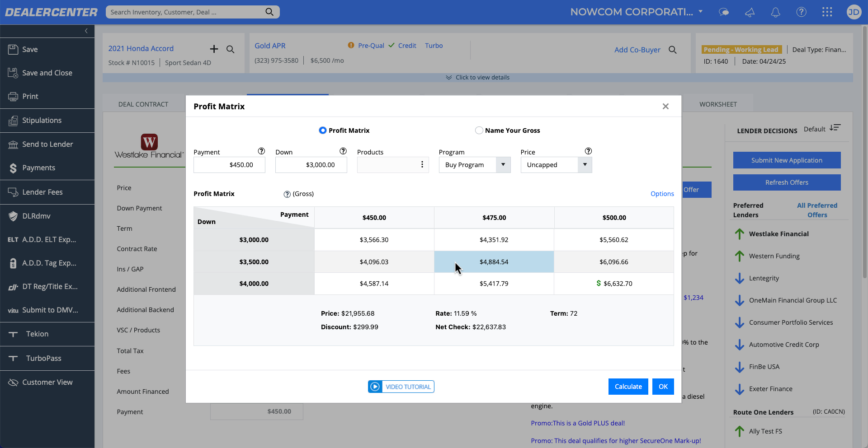Open the 2021 Honda Accord link
This screenshot has height=448, width=868.
tap(141, 48)
